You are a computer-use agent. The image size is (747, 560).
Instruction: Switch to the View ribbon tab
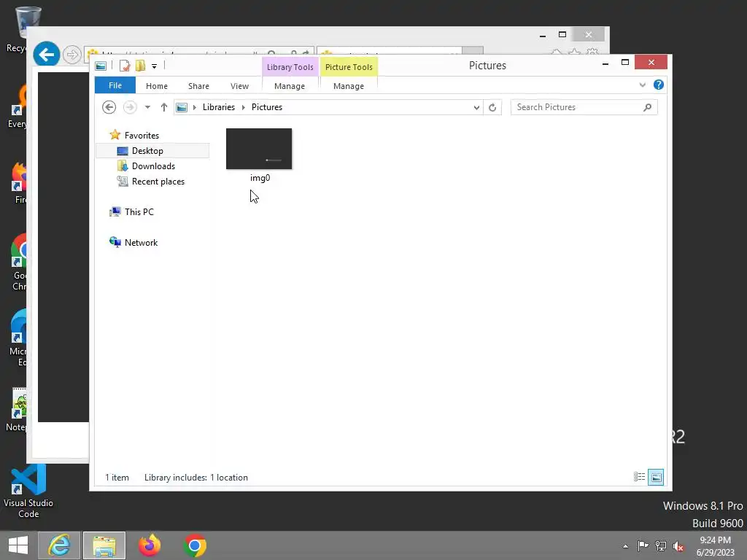pyautogui.click(x=239, y=86)
